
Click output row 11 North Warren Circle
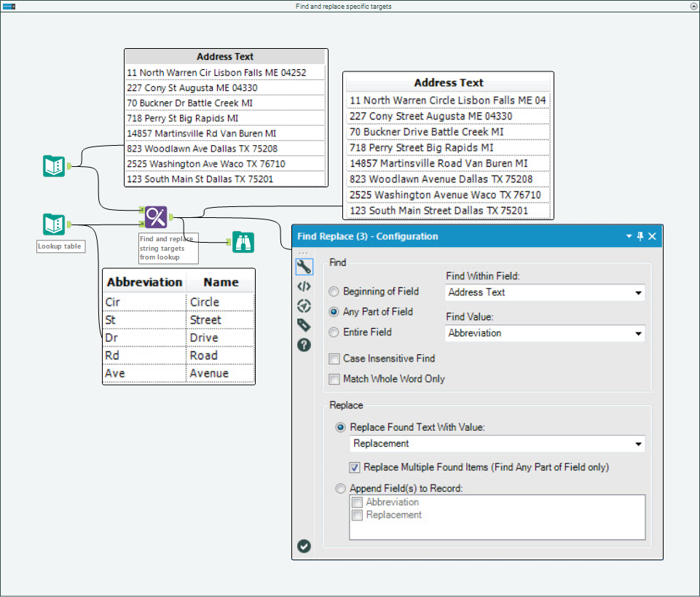click(448, 101)
